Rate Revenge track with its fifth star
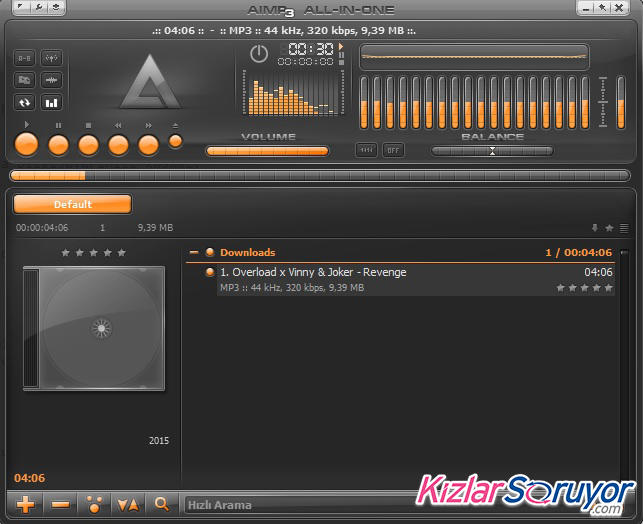Screen dimensions: 643x524 (609, 288)
